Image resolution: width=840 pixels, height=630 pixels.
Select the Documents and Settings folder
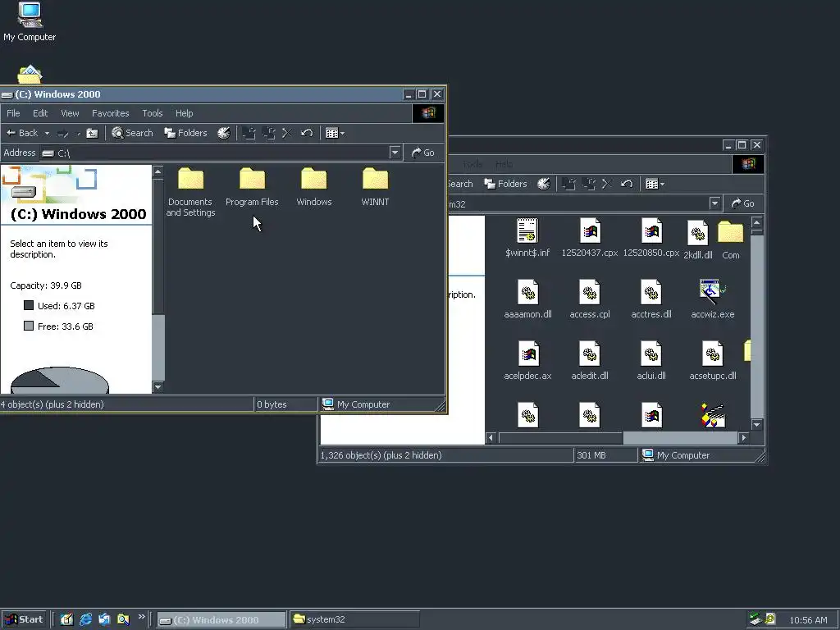point(190,192)
